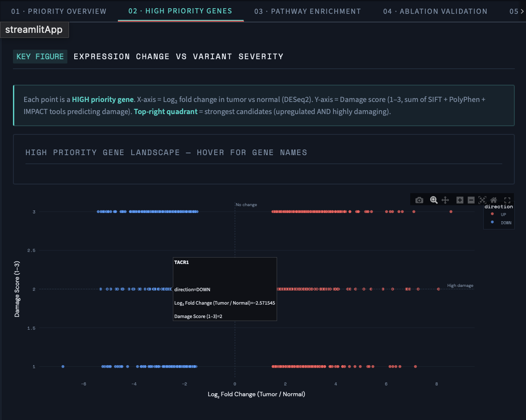Download plot as PNG camera icon

point(419,200)
